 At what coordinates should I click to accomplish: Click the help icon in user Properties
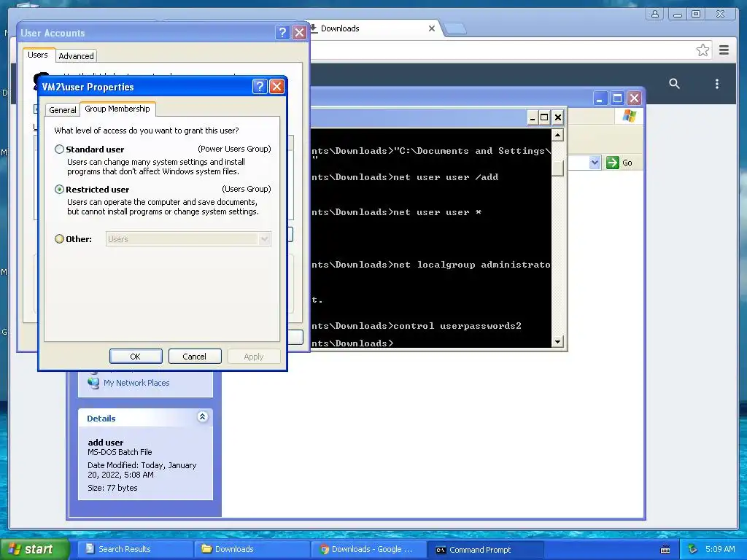click(260, 87)
